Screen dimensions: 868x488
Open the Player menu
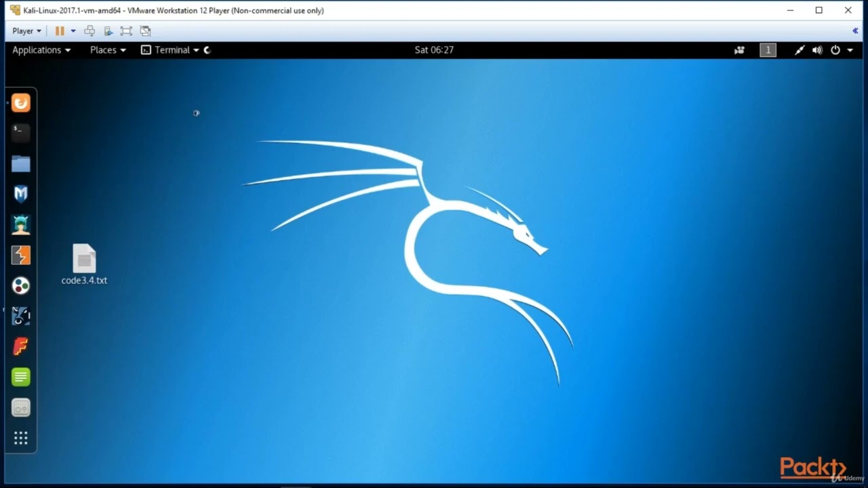click(27, 30)
